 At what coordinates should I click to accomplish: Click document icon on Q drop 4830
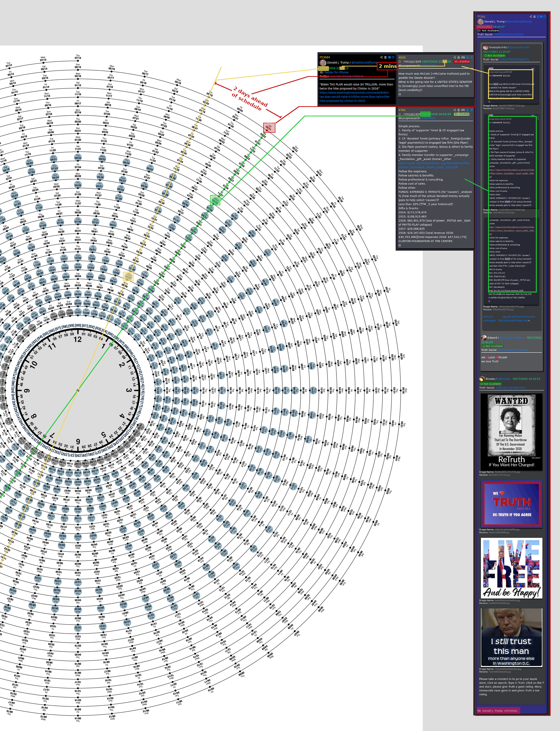(x=467, y=58)
